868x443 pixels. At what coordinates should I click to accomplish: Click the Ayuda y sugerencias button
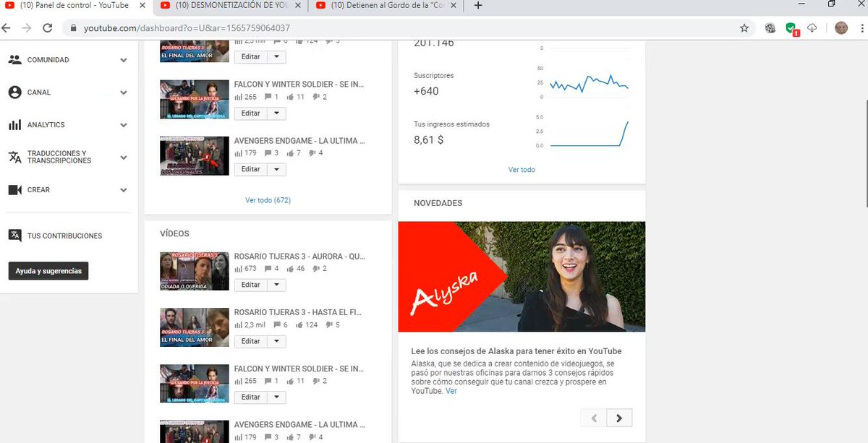[x=48, y=271]
